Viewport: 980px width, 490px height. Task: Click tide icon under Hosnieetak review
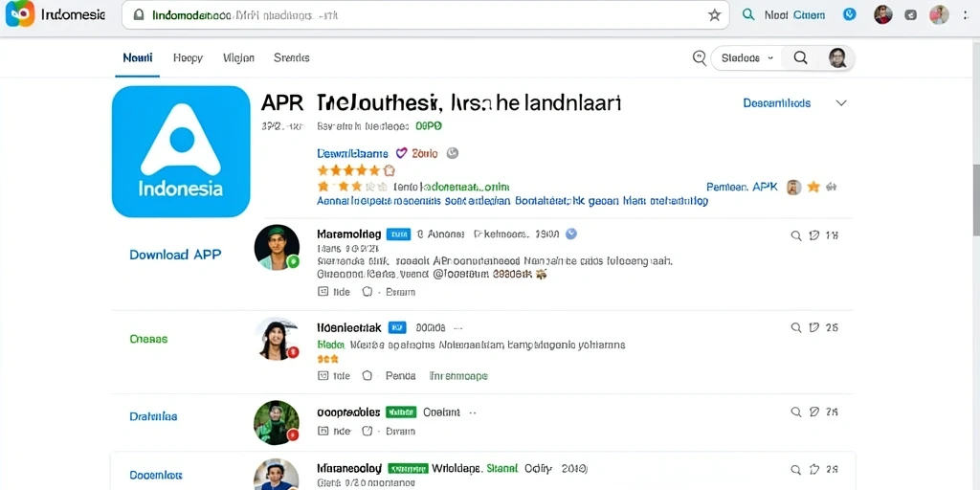point(323,375)
